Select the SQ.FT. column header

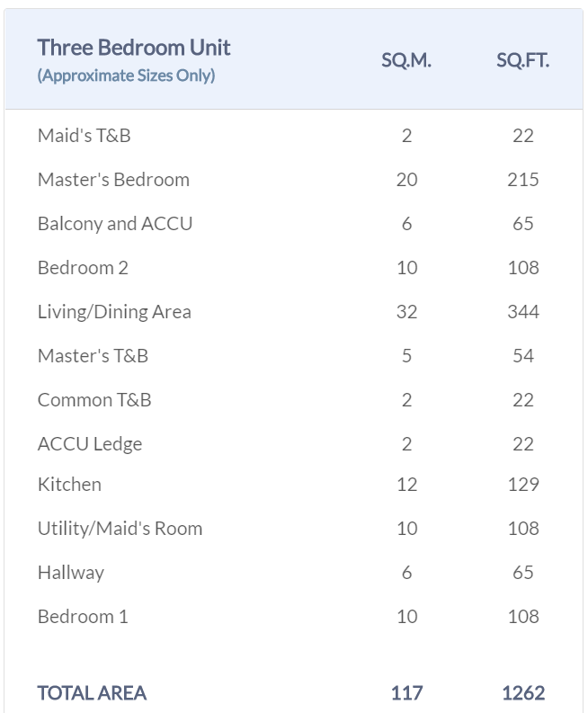click(522, 60)
